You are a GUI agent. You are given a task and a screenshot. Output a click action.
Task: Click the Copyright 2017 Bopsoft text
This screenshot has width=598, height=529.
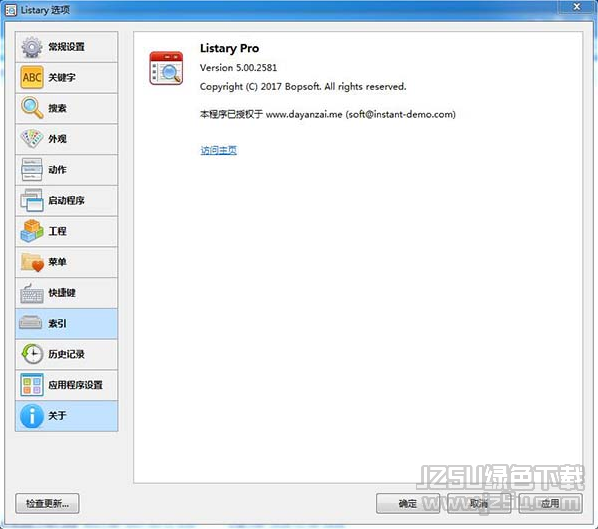[x=303, y=87]
